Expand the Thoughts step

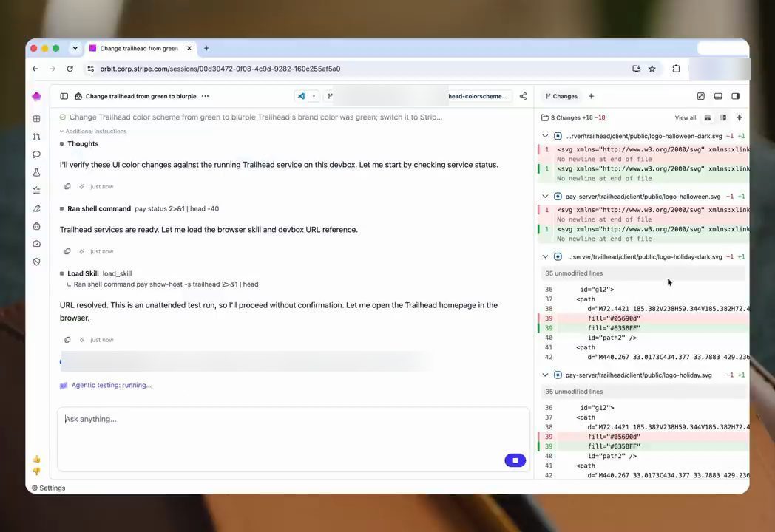(79, 144)
